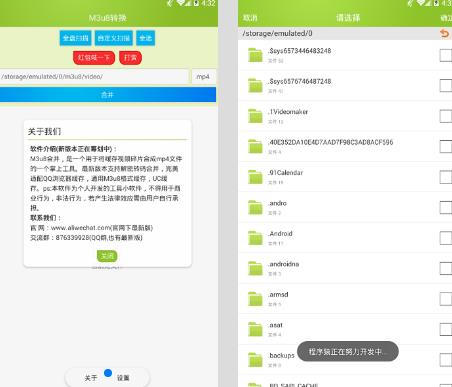This screenshot has height=387, width=452.
Task: Select the folder name .androidna
Action: point(284,264)
